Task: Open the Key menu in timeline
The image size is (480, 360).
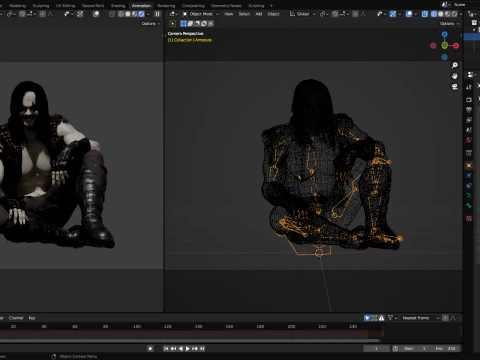Action: pyautogui.click(x=32, y=318)
